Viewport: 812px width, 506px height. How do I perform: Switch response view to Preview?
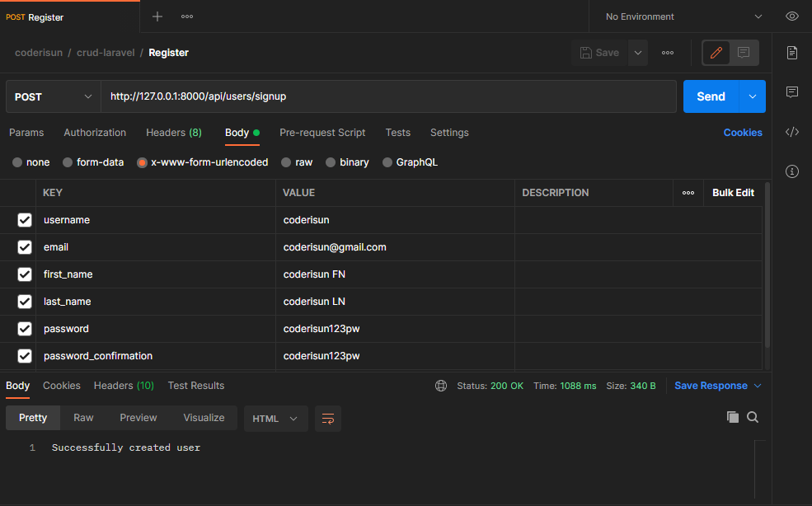(x=138, y=418)
